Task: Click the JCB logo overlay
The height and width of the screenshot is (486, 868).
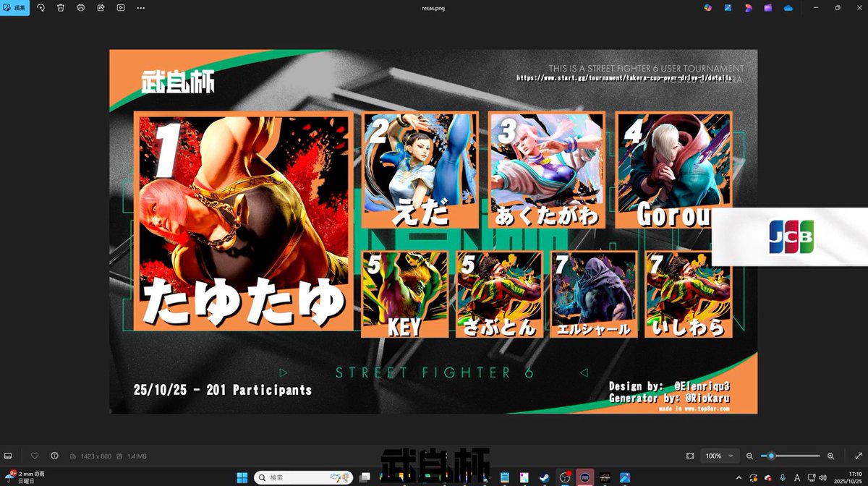Action: click(791, 237)
